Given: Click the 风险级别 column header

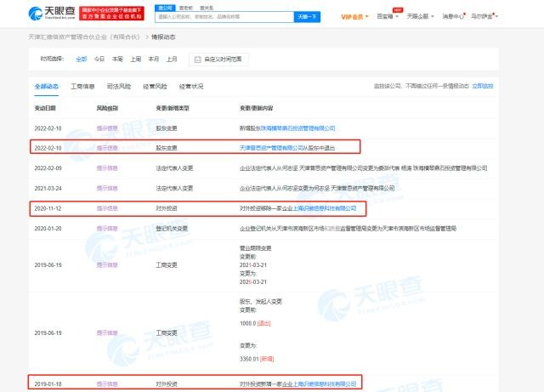Looking at the screenshot, I should coord(107,108).
